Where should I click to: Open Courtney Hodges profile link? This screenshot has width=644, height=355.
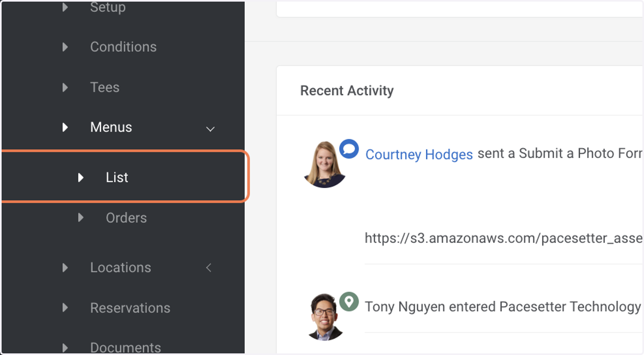click(x=419, y=155)
